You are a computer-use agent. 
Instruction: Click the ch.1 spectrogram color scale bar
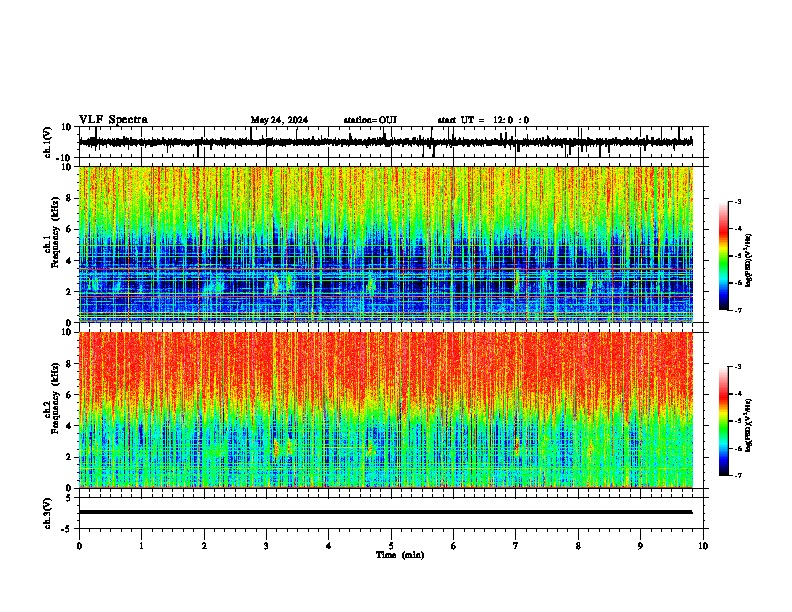pyautogui.click(x=724, y=256)
